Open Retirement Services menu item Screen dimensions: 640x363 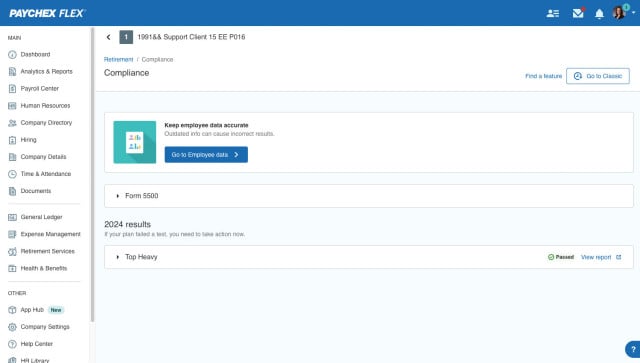tap(47, 252)
